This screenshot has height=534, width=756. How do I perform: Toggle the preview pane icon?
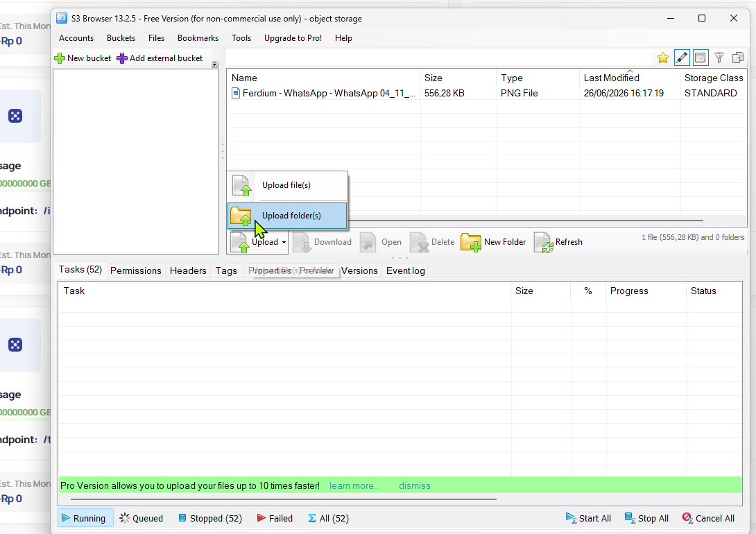pyautogui.click(x=701, y=58)
